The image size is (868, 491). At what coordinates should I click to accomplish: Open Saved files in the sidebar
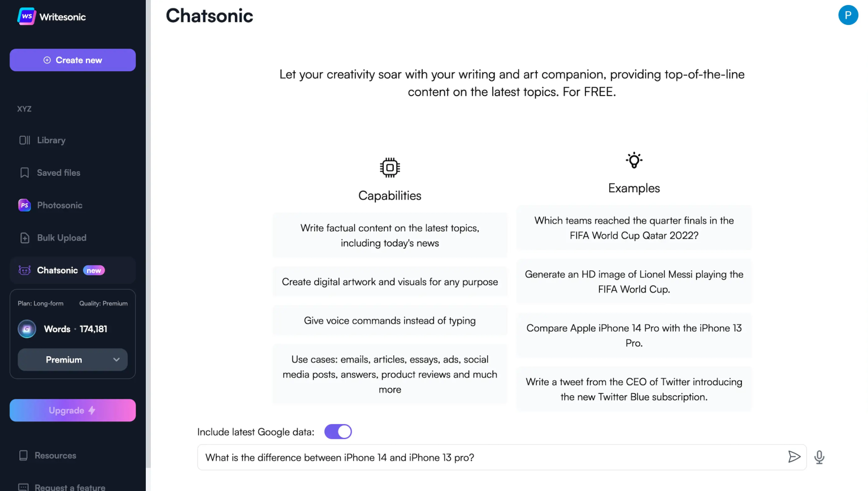tap(58, 173)
